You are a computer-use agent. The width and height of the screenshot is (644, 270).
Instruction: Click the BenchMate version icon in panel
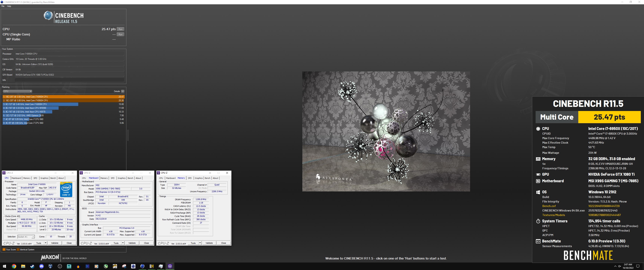(538, 241)
